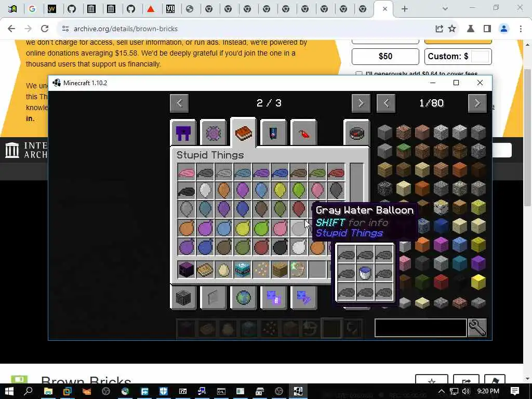Open the globe icon bottom tab
The width and height of the screenshot is (532, 399).
point(243,298)
